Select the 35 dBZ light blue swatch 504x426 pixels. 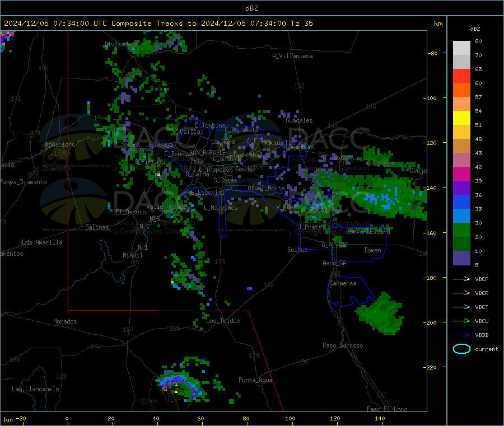pos(461,216)
